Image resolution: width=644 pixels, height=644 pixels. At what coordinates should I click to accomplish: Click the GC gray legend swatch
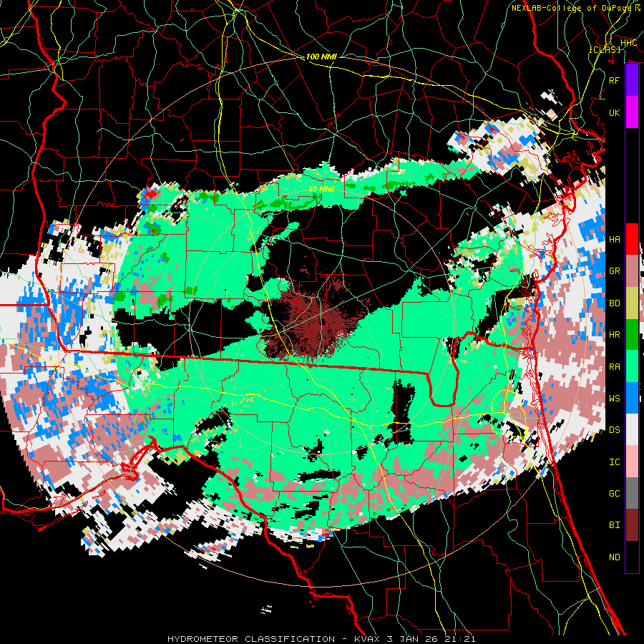coord(632,493)
